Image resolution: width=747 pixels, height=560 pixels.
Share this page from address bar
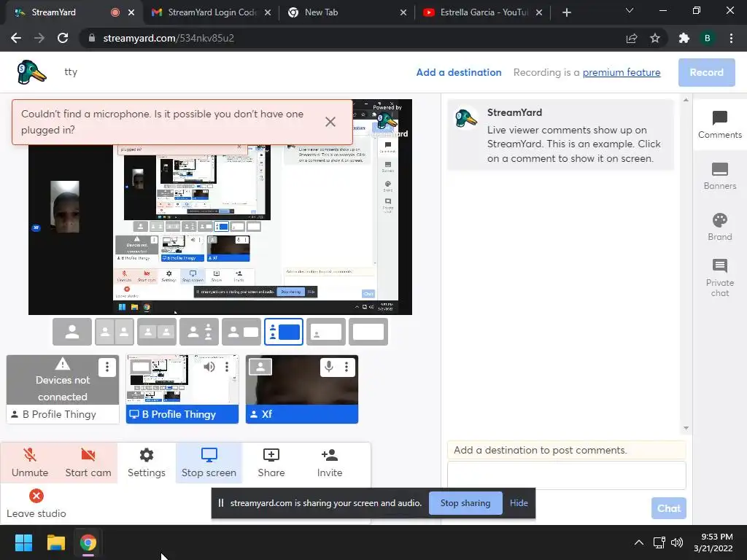[x=632, y=38]
